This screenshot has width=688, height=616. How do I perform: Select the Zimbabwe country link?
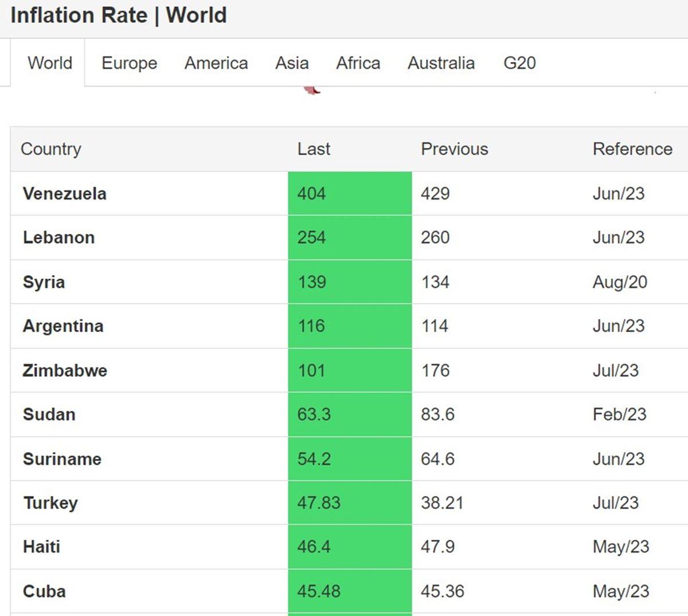(65, 371)
